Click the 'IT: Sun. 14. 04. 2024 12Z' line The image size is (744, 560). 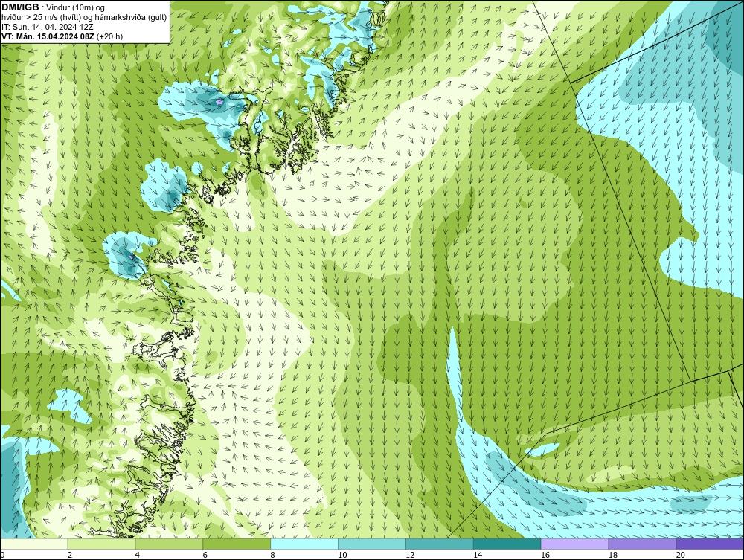coord(48,27)
